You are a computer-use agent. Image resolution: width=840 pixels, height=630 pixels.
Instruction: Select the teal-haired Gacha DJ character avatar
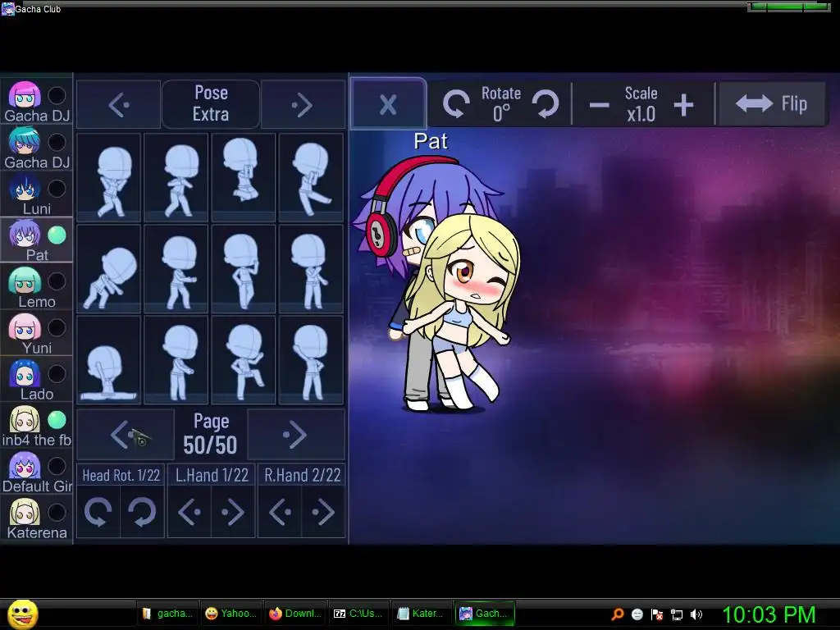pyautogui.click(x=25, y=142)
